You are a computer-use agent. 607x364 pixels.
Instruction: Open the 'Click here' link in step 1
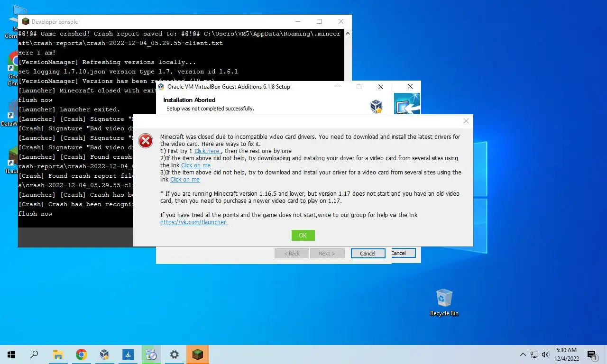(207, 151)
